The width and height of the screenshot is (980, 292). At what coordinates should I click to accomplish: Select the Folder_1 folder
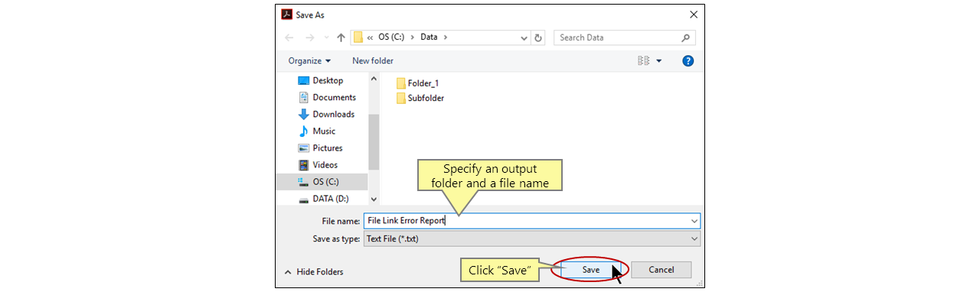click(417, 83)
